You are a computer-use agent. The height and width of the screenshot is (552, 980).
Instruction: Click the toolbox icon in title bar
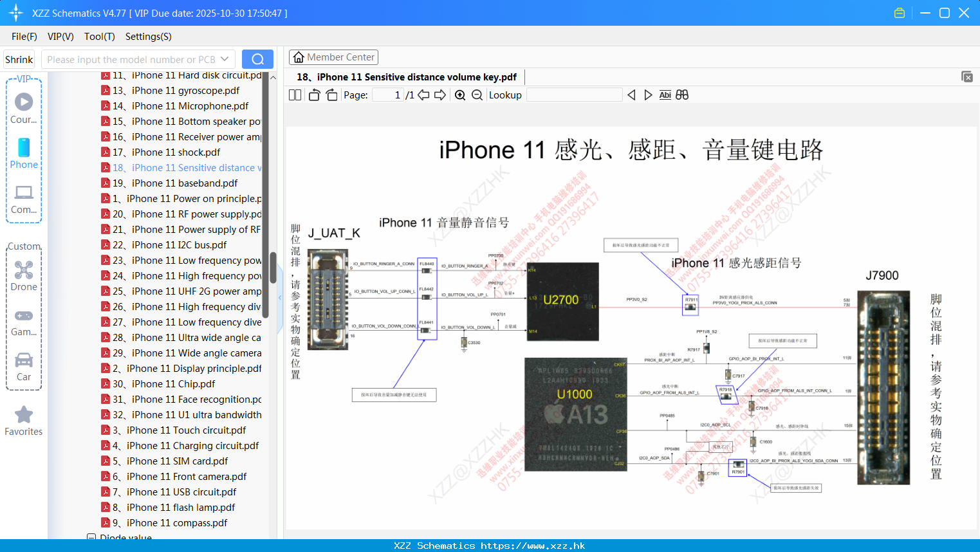(x=900, y=13)
